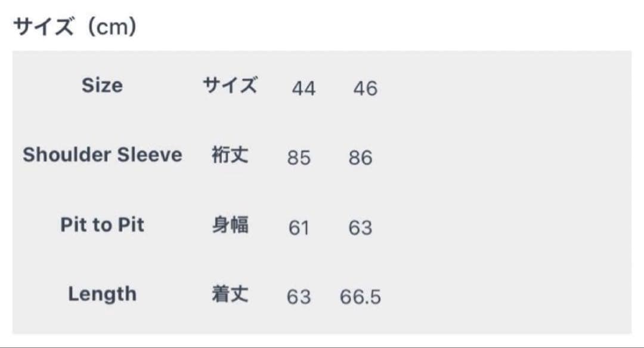Click the 着丈 Japanese label
Screen dimensions: 644x348
point(230,294)
